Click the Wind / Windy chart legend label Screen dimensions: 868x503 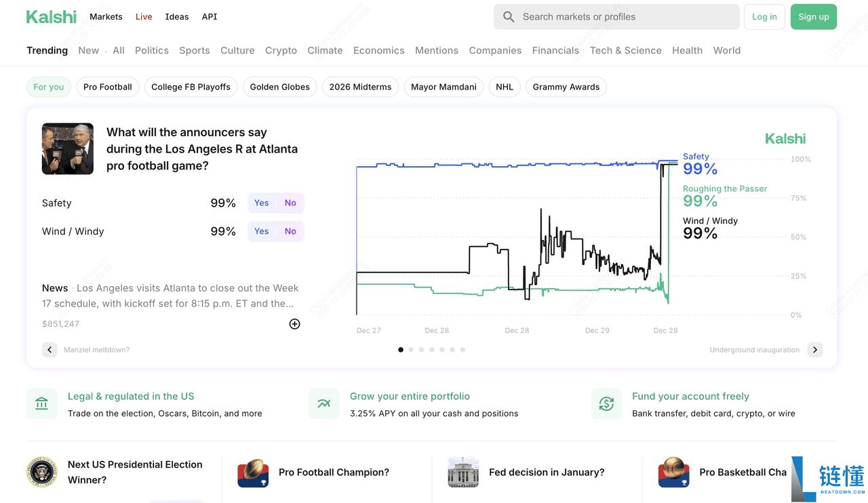pos(710,221)
